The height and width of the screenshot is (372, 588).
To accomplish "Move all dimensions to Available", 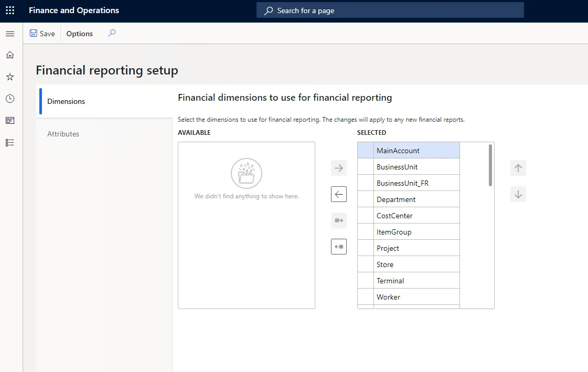I will point(338,247).
